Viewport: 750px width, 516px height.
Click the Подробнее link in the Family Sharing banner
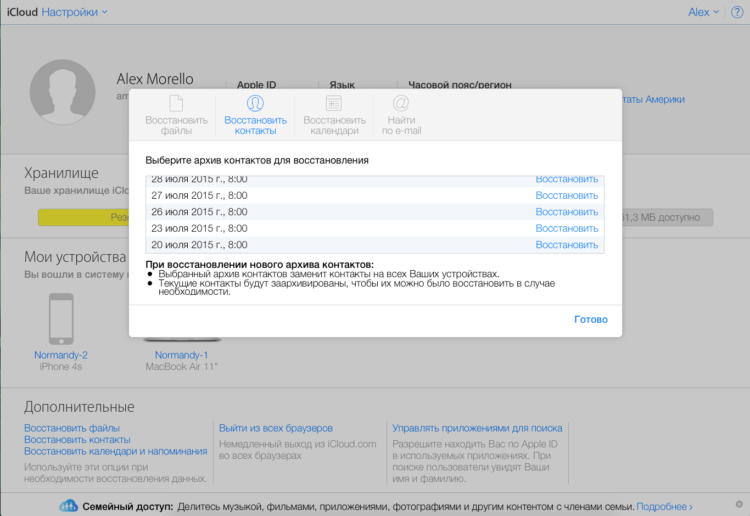664,506
